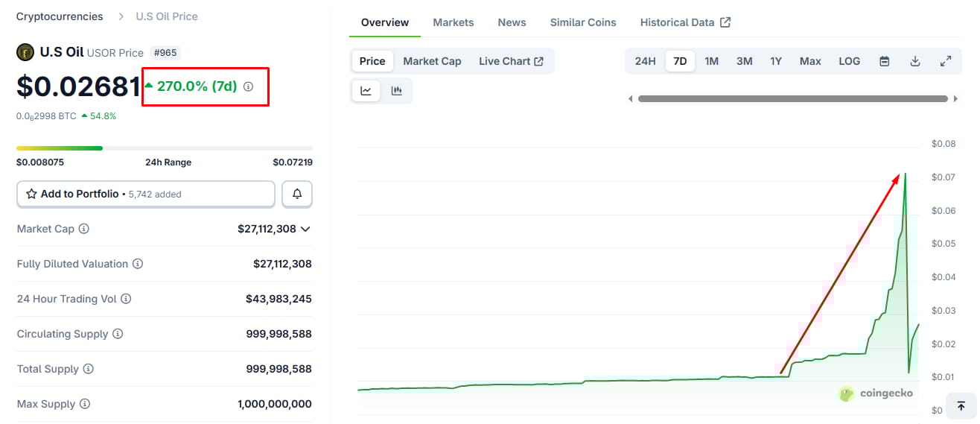Click the 1,000,000,000 Max Supply value
This screenshot has height=424, width=980.
275,404
